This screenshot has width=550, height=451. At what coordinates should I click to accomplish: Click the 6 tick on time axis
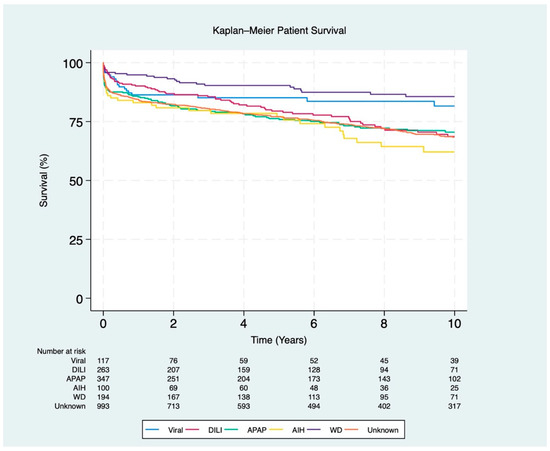point(314,323)
